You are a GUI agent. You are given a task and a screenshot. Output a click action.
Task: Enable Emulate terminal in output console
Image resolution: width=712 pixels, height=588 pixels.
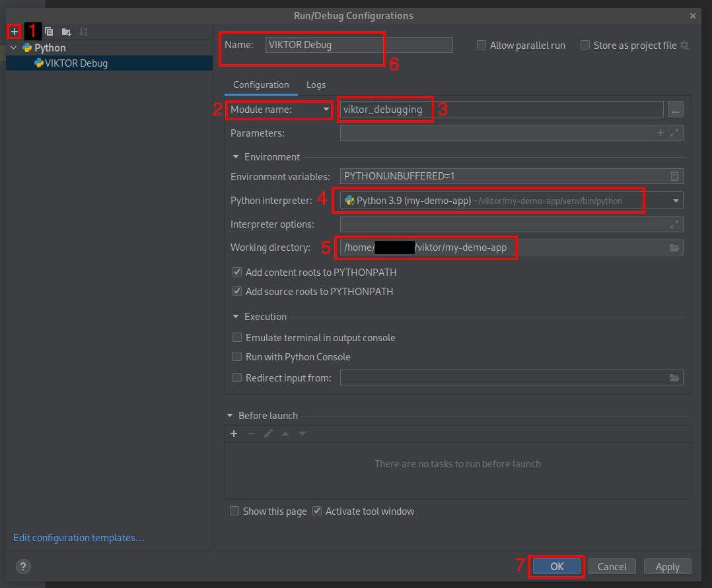click(x=237, y=337)
